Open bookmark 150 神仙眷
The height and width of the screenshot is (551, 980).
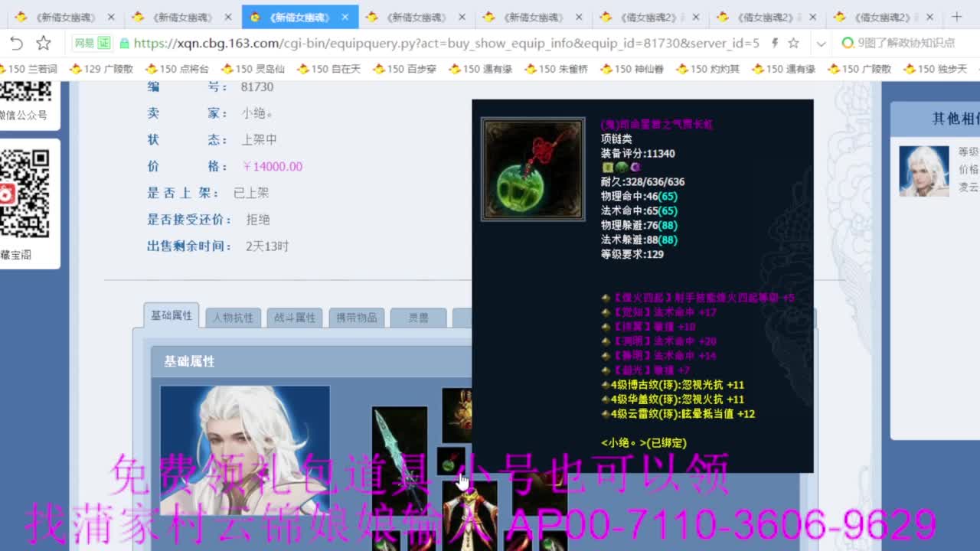(x=632, y=69)
